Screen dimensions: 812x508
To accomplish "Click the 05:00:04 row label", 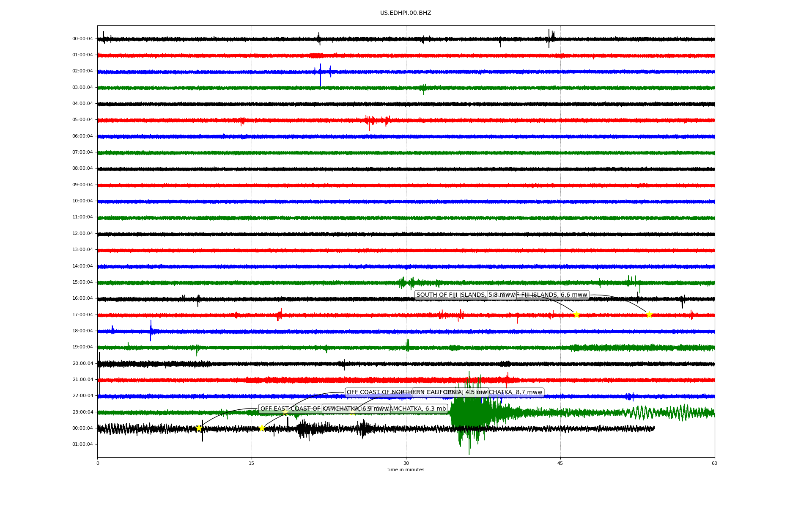I will (x=82, y=120).
